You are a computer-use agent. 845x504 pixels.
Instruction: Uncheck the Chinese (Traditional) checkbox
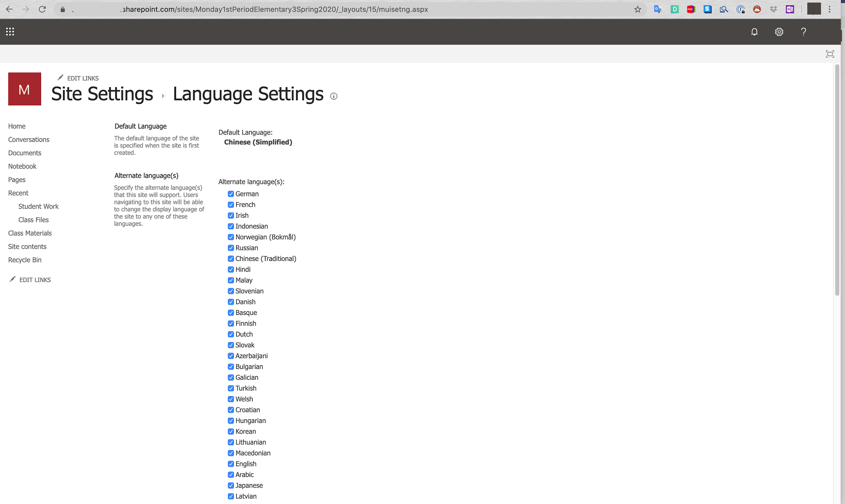coord(231,258)
